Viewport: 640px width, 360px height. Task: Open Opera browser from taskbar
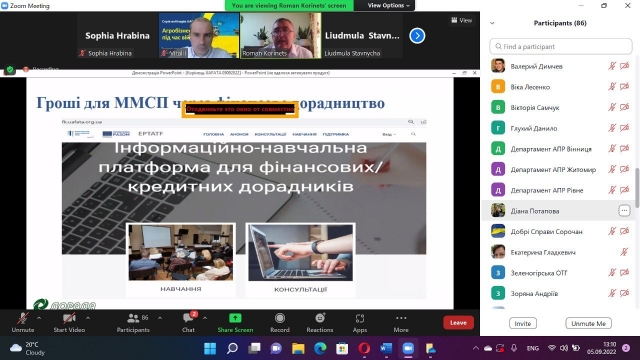pyautogui.click(x=364, y=349)
